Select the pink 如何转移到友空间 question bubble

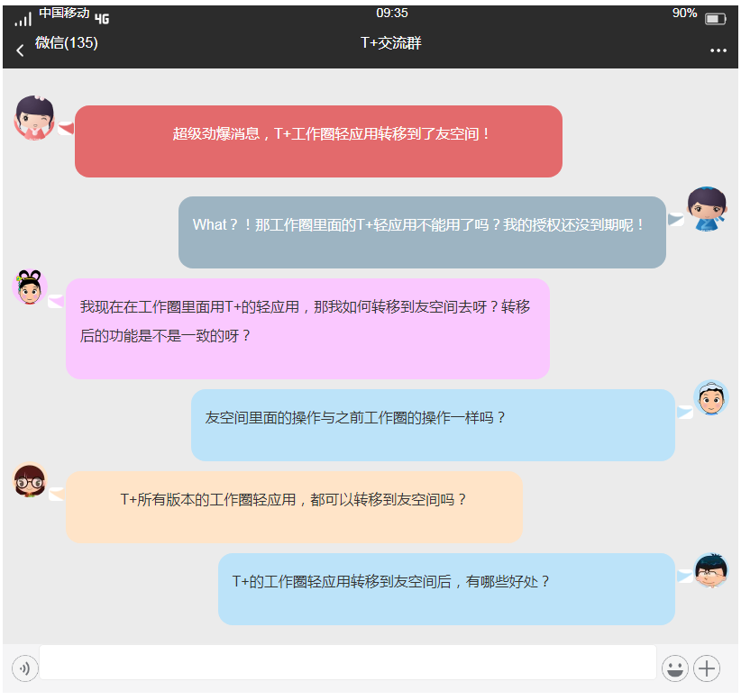pyautogui.click(x=307, y=329)
